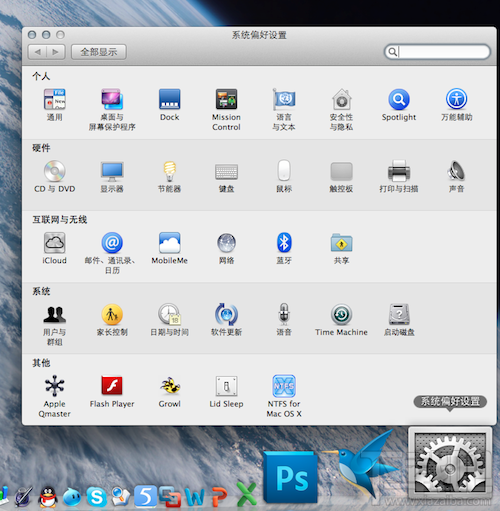This screenshot has height=511, width=500.
Task: Open the blue number 5 app in Dock
Action: pyautogui.click(x=145, y=496)
